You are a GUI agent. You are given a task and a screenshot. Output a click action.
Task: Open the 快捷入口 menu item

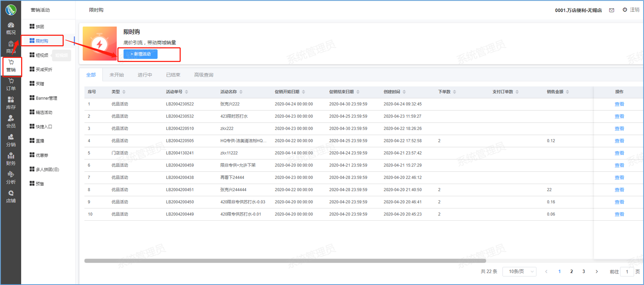41,127
